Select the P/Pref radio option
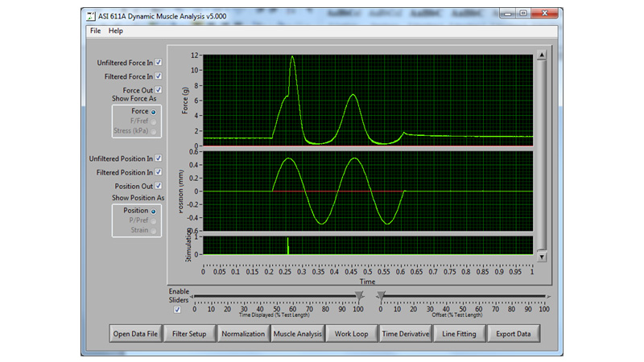This screenshot has width=644, height=362. 153,220
